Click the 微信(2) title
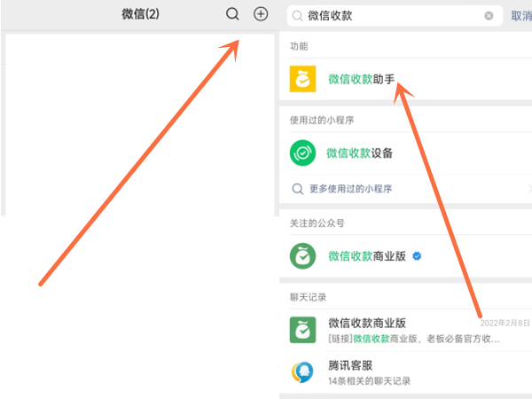The image size is (532, 399). coord(140,14)
